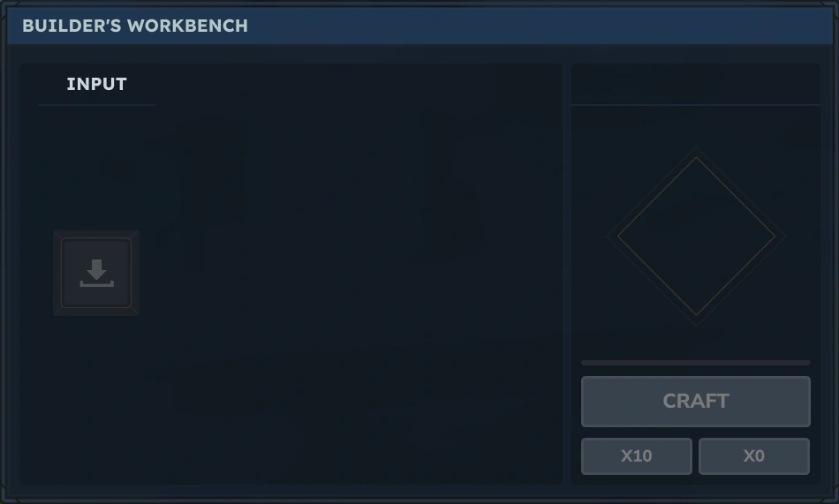Set craft quantity with the X10 button
The image size is (839, 504).
[x=636, y=455]
